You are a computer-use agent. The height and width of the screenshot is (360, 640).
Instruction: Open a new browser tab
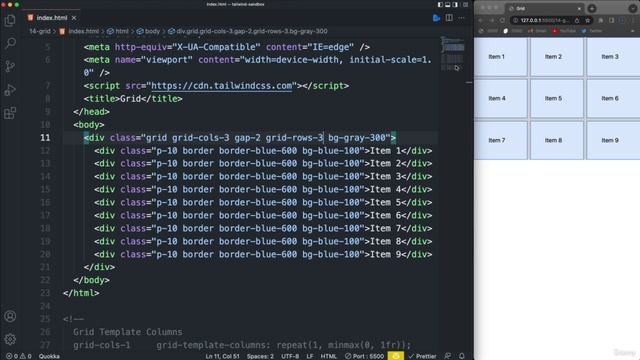pyautogui.click(x=592, y=9)
